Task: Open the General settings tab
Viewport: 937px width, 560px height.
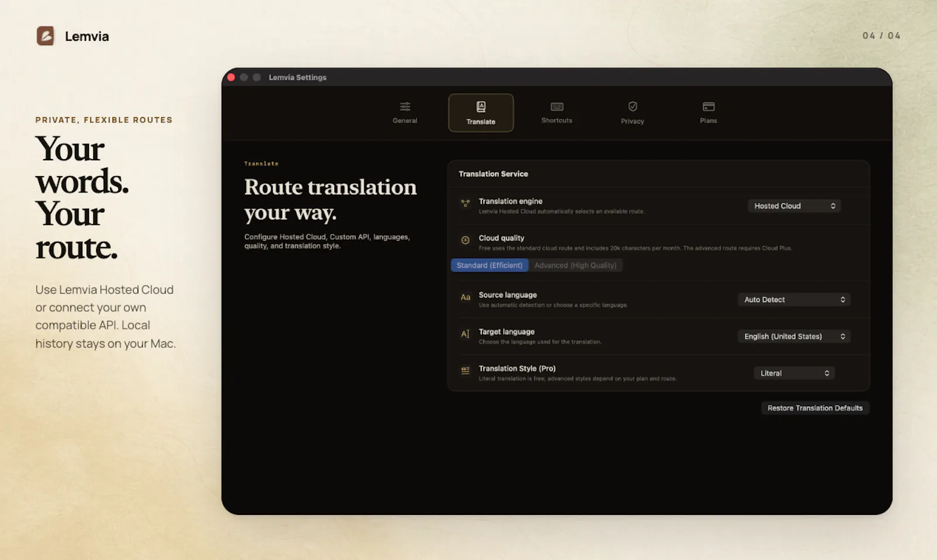Action: 405,112
